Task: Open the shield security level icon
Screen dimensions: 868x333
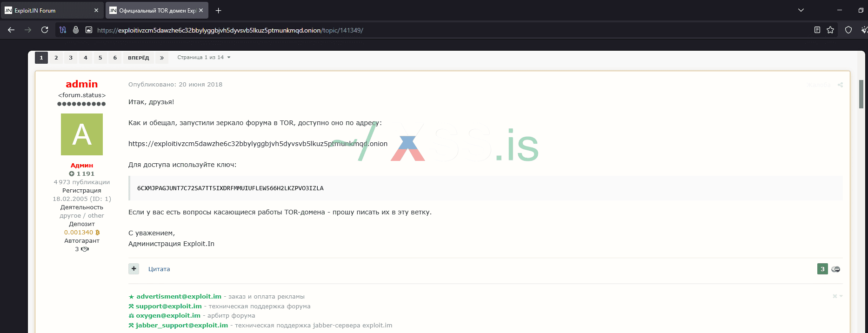Action: [848, 30]
